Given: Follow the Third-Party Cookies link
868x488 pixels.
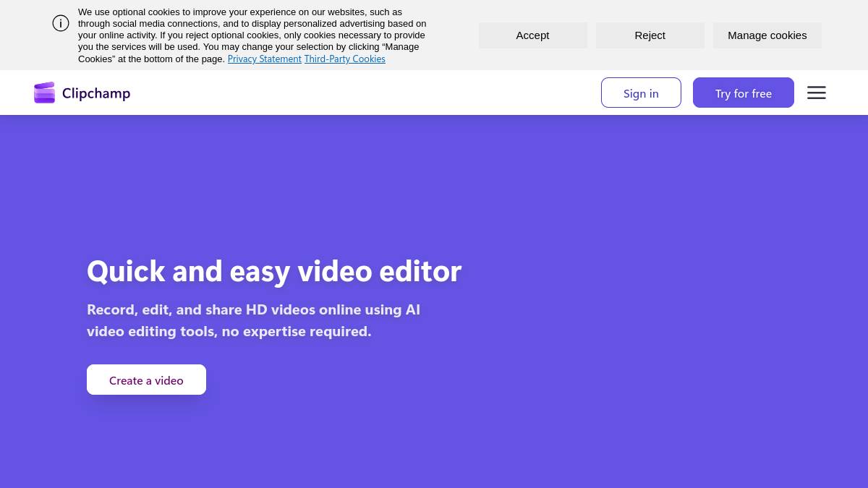Looking at the screenshot, I should click(344, 59).
